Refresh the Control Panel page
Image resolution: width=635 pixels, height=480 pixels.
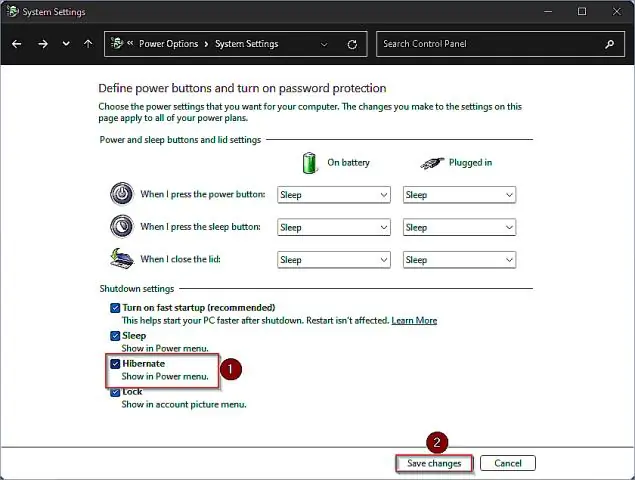[x=352, y=44]
